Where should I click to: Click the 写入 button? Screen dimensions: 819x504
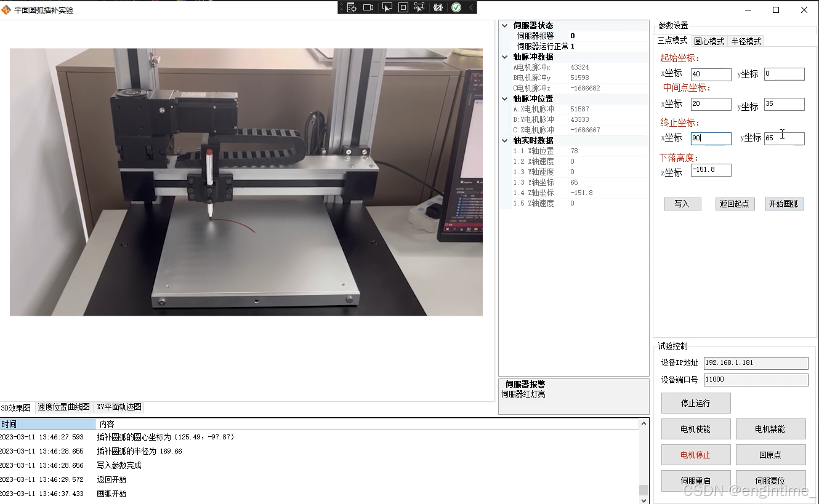(682, 204)
